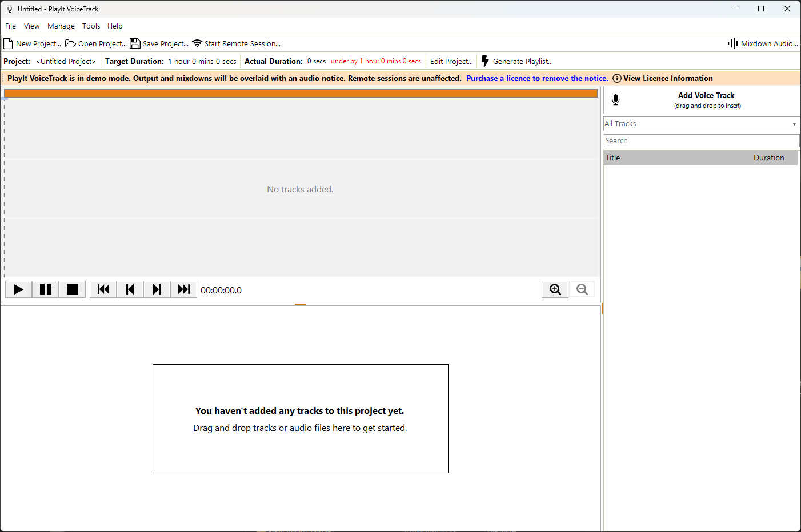Click Generate Playlist button
This screenshot has height=532, width=801.
click(517, 61)
